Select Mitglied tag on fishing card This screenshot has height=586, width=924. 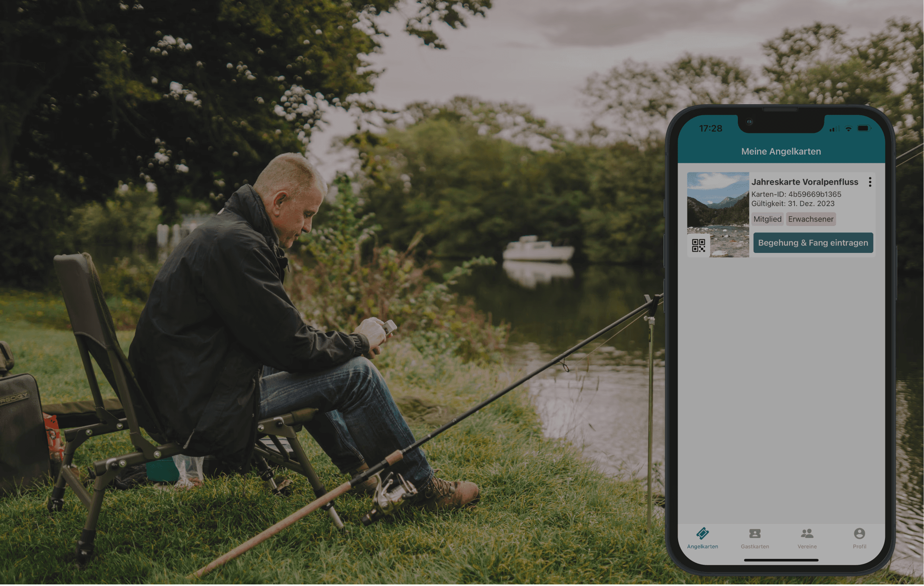pos(767,219)
